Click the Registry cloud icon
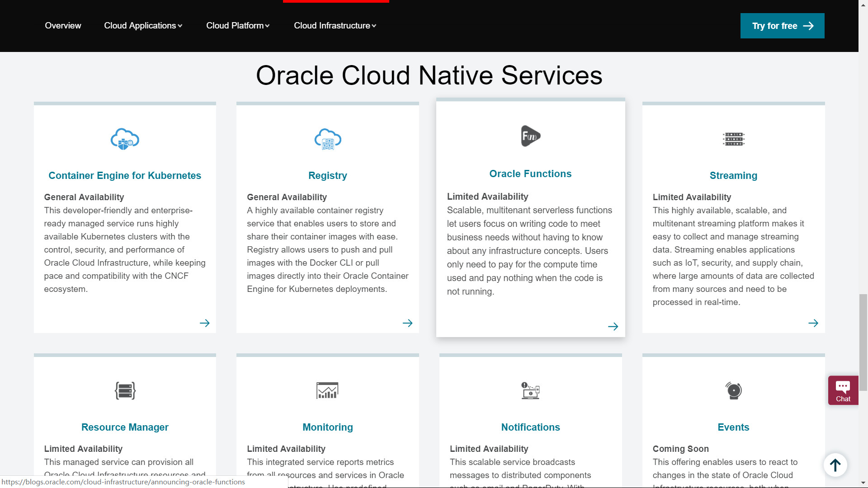This screenshot has width=868, height=488. pyautogui.click(x=328, y=139)
